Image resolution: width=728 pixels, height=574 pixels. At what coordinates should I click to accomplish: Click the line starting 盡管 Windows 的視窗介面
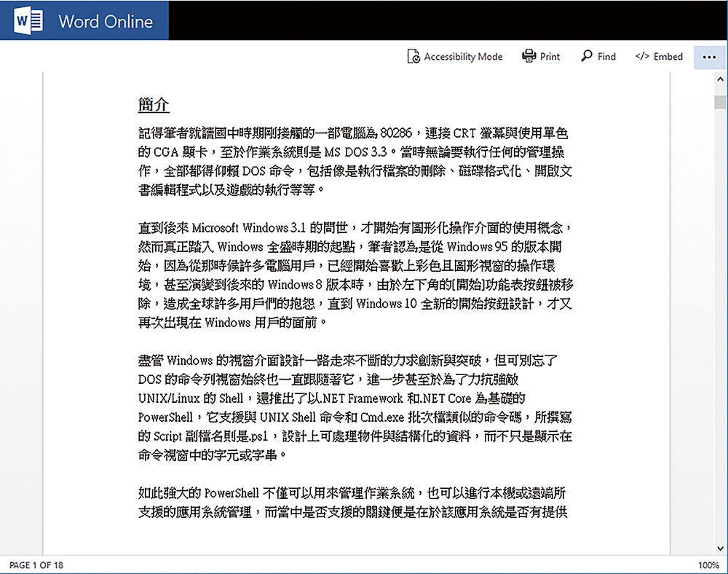(347, 361)
